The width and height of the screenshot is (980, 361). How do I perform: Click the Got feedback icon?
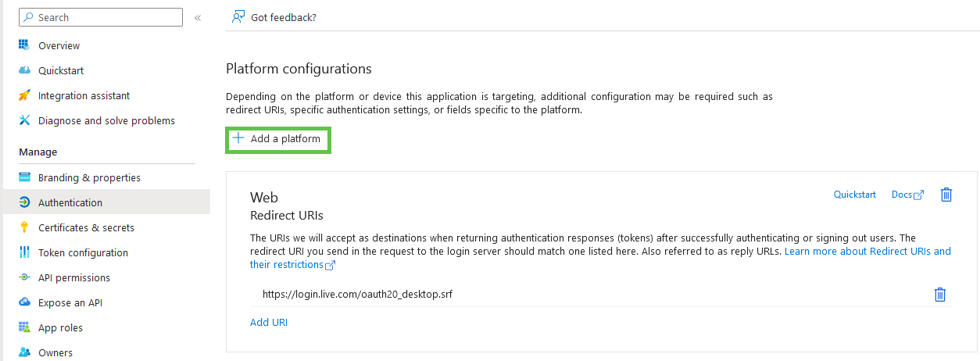pos(238,17)
